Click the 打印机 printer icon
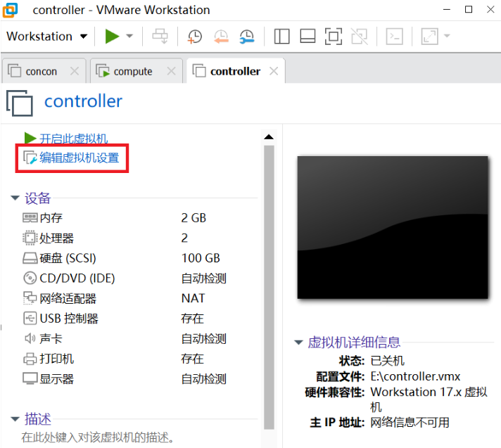The image size is (501, 448). coord(30,359)
